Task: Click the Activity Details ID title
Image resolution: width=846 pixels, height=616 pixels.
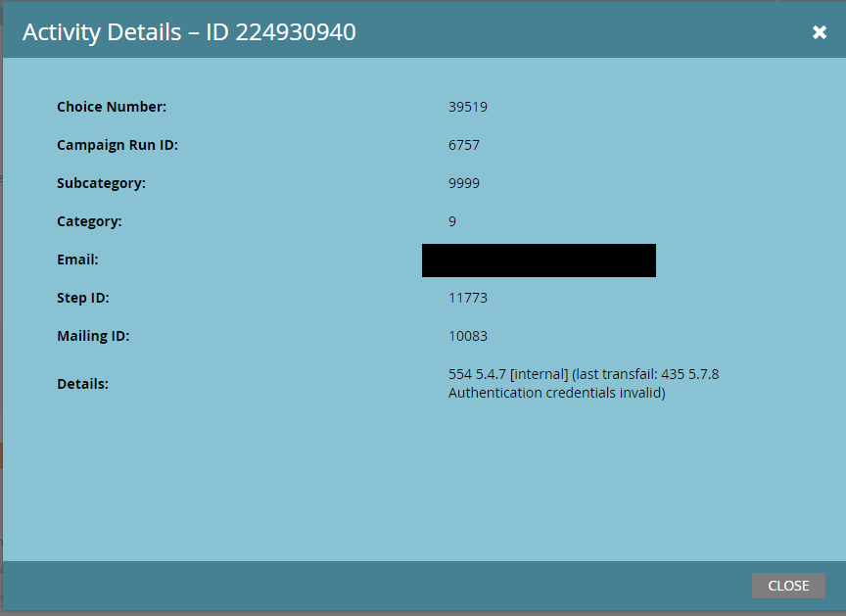Action: point(189,32)
